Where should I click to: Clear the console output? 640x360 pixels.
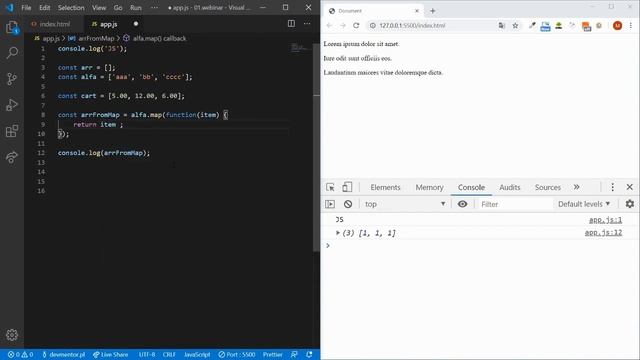[x=348, y=204]
